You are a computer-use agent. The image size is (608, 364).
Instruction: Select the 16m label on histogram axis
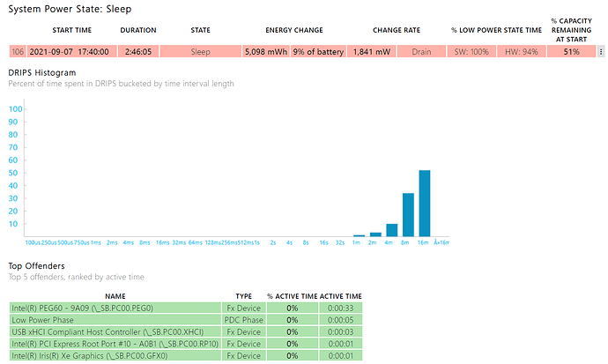(423, 242)
